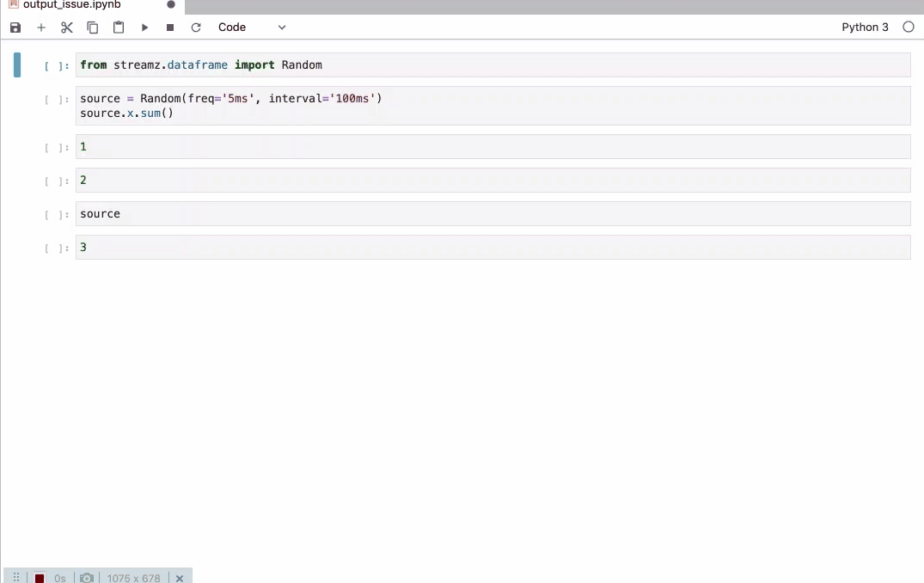This screenshot has height=583, width=924.
Task: Cut selected cell with the scissors icon
Action: (x=66, y=28)
